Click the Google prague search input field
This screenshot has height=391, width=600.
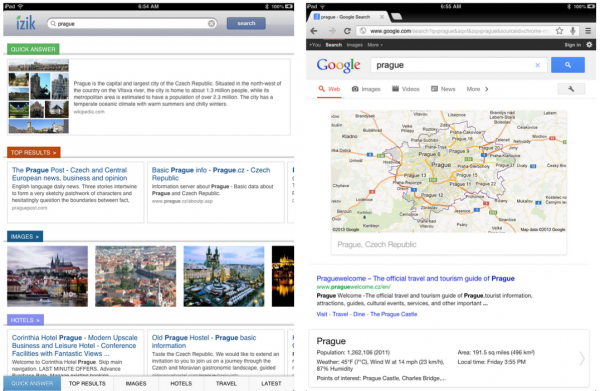[x=454, y=65]
